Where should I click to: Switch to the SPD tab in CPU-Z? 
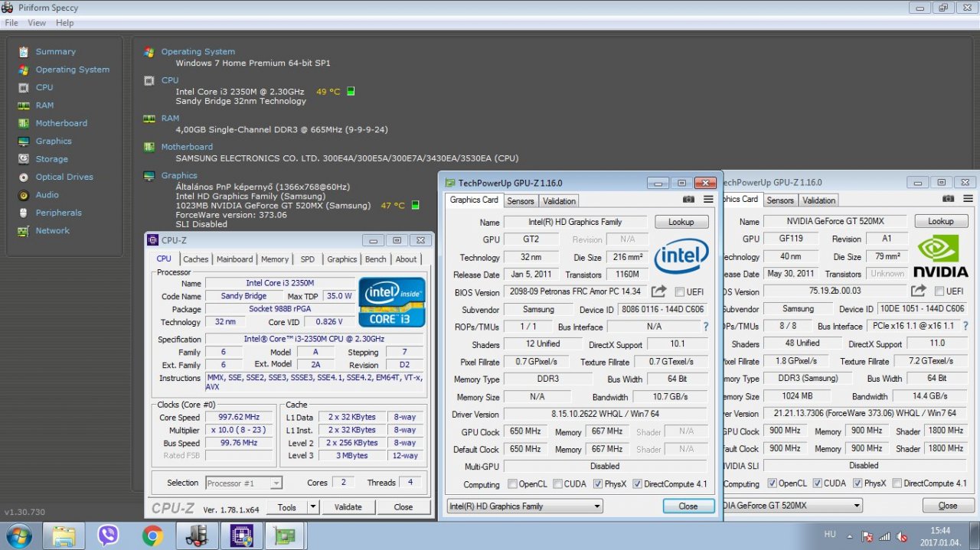coord(308,259)
